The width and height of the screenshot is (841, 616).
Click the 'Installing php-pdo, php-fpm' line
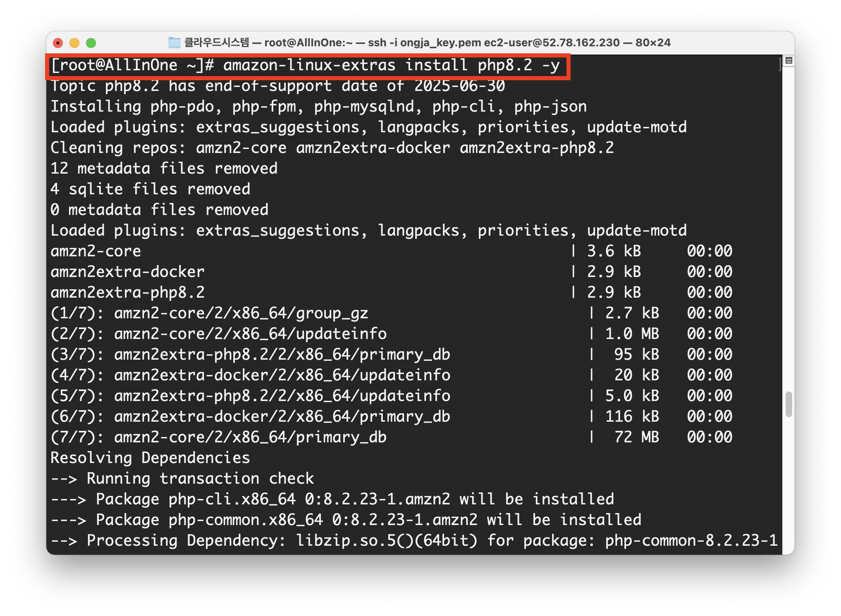coord(318,107)
